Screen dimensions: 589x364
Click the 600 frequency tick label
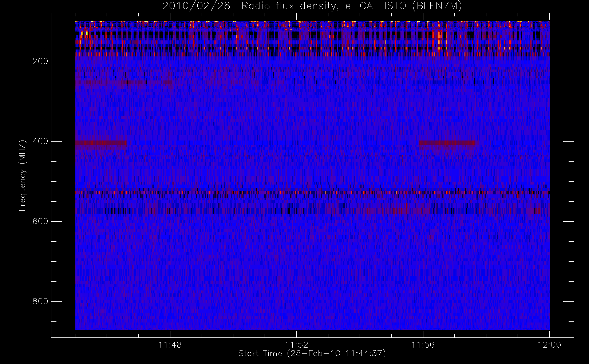(40, 221)
